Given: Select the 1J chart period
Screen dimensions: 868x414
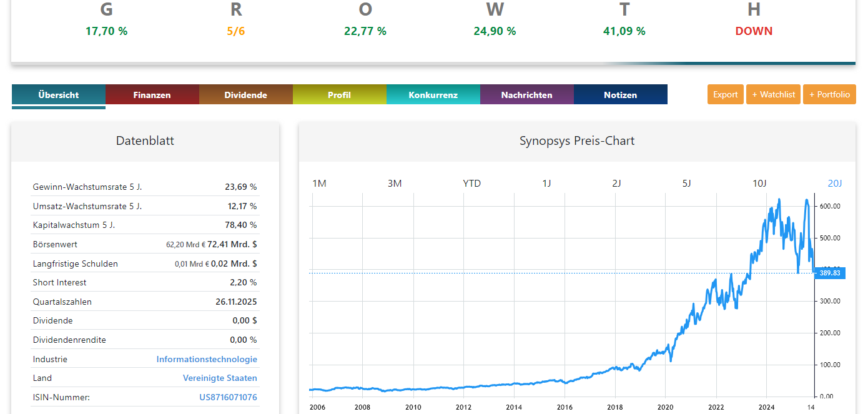Looking at the screenshot, I should coord(548,184).
